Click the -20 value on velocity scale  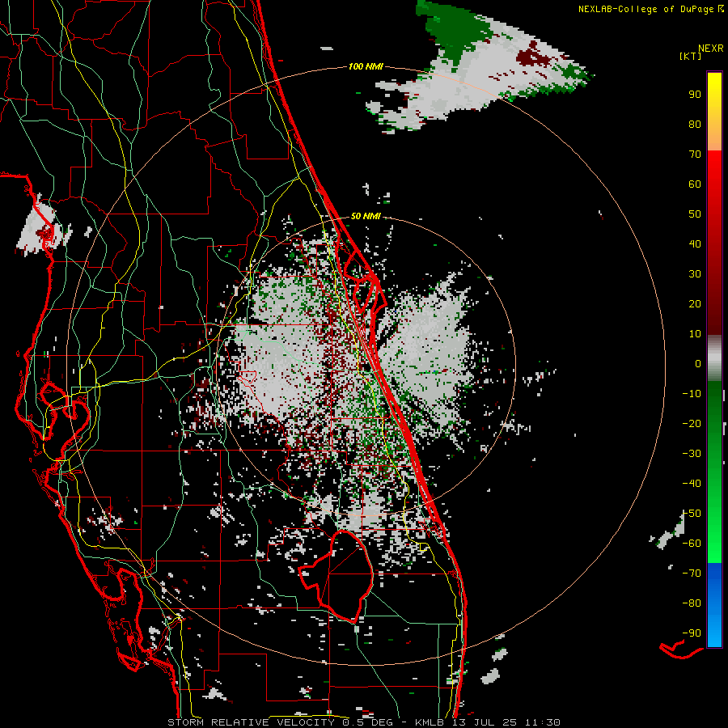(692, 424)
